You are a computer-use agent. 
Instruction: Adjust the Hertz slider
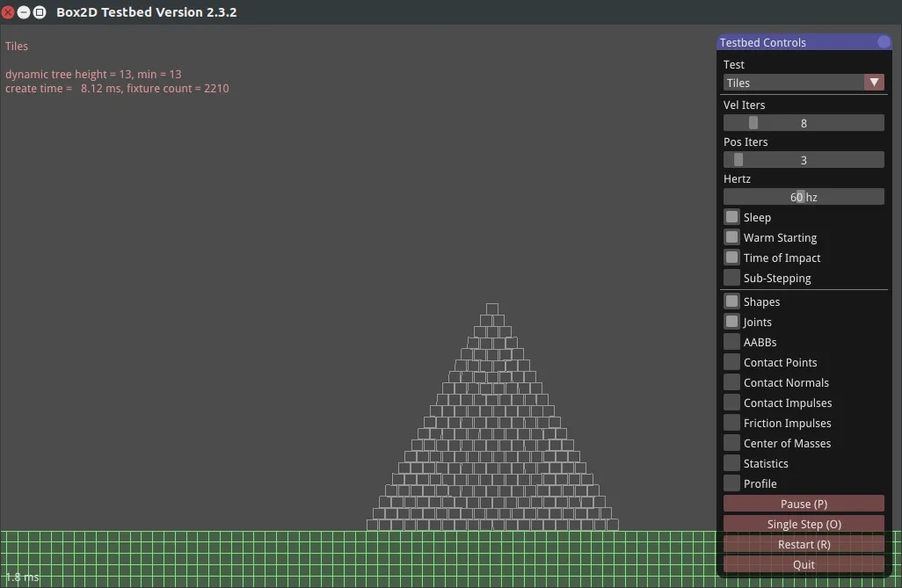tap(804, 197)
